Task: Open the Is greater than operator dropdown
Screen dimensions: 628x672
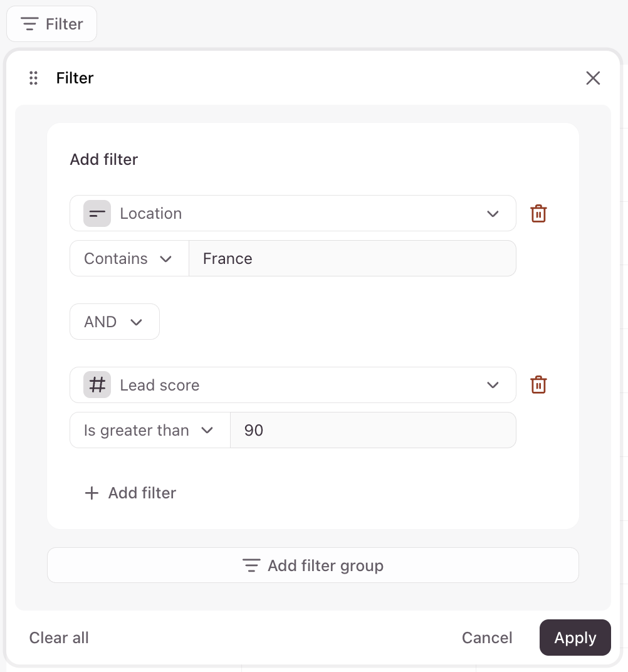Action: pos(150,431)
